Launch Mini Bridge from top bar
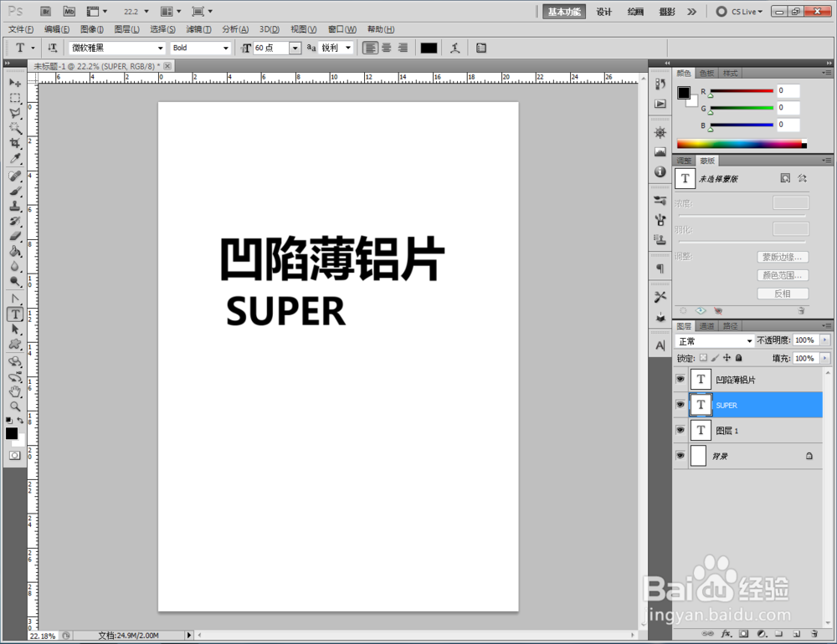The height and width of the screenshot is (644, 837). pyautogui.click(x=69, y=11)
